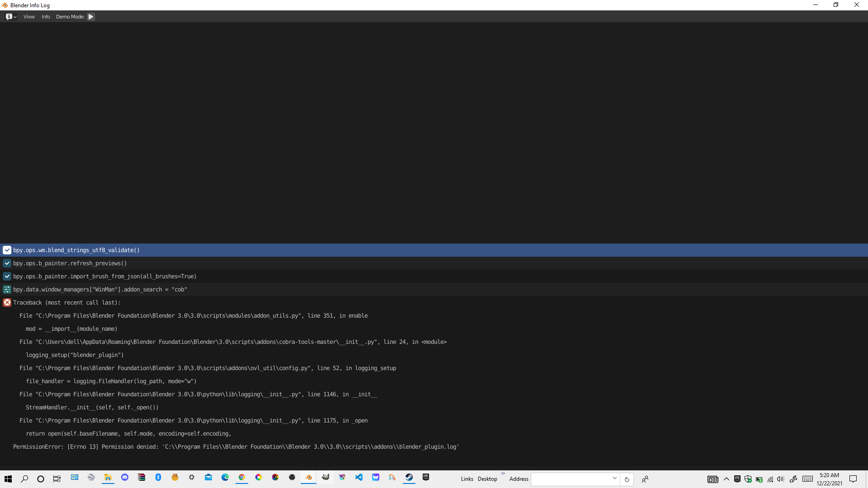Click the Links toolbar label

point(467,479)
